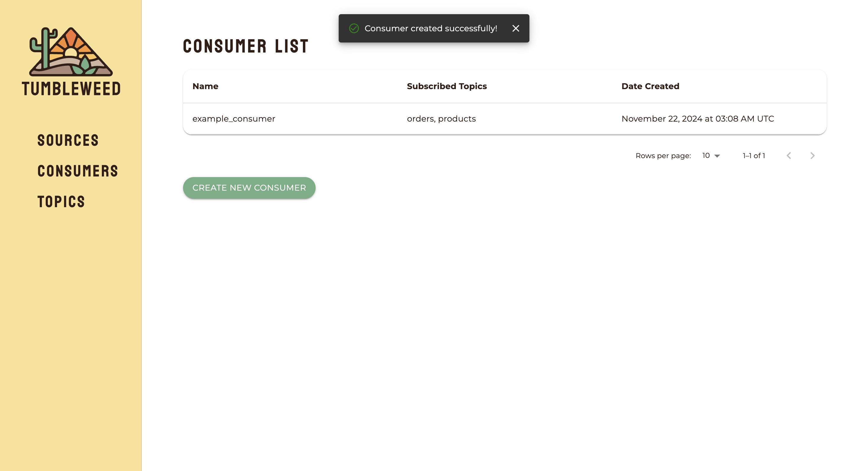Go to previous page arrow
Viewport: 868px width, 471px height.
point(789,155)
